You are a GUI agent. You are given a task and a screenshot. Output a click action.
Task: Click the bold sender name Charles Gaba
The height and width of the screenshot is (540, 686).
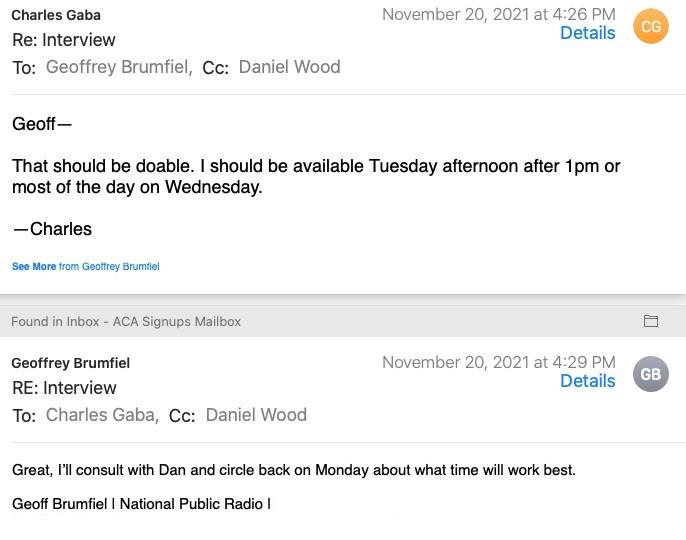click(56, 15)
